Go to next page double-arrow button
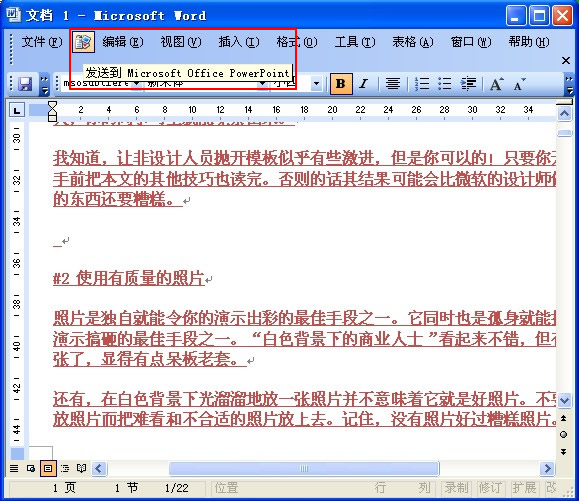Viewport: 579px width, 501px height. click(564, 452)
